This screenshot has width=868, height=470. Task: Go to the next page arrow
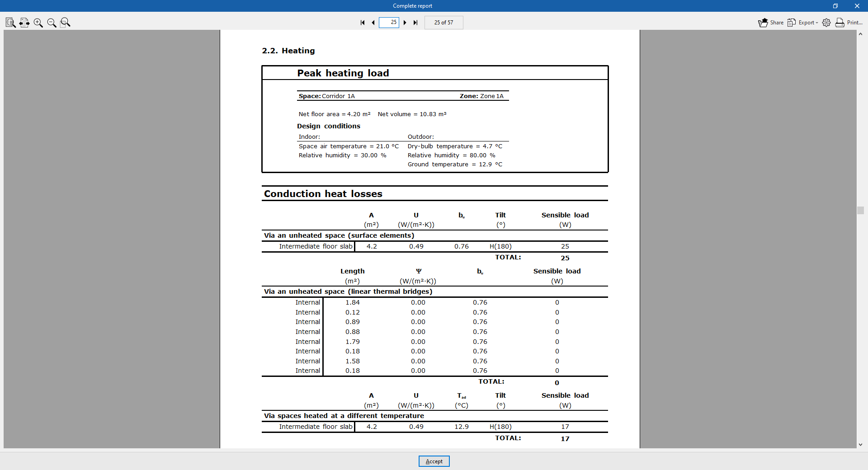(405, 23)
